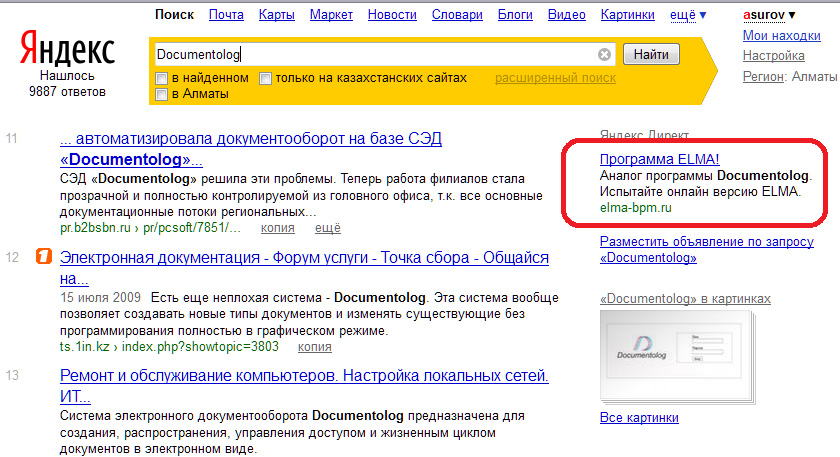Screen dimensions: 840x457
Task: Switch to Карты service
Action: [x=276, y=15]
